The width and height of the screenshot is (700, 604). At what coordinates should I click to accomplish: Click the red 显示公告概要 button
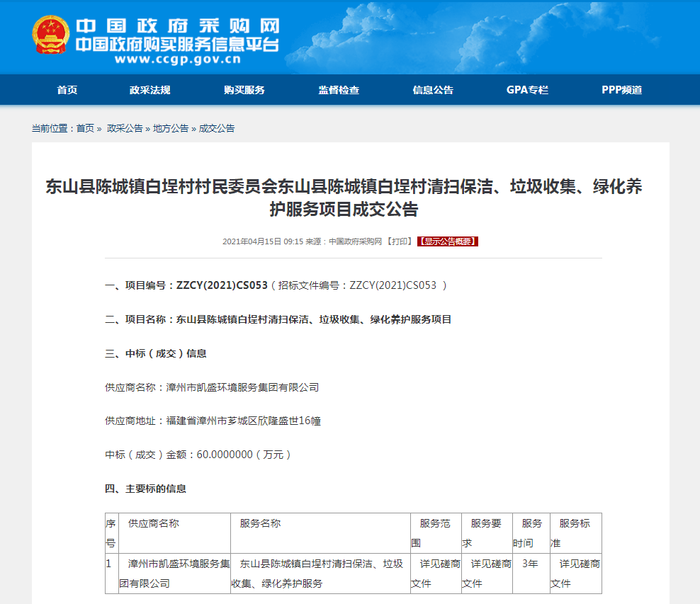(448, 241)
